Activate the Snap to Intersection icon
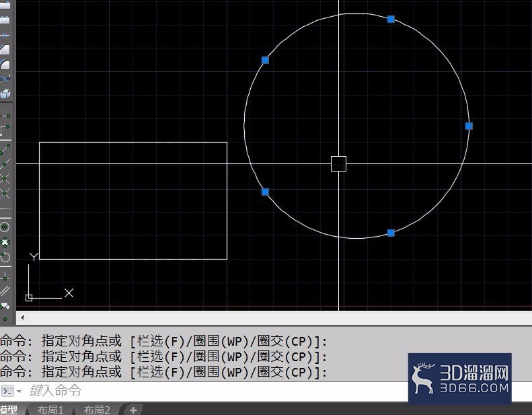The height and width of the screenshot is (415, 532). click(5, 178)
